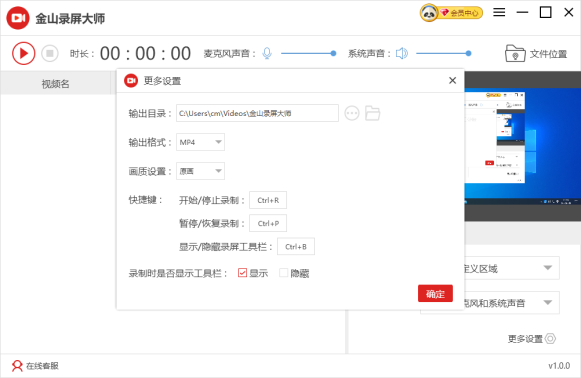
Task: Click the screen preview thumbnail
Action: (522, 146)
